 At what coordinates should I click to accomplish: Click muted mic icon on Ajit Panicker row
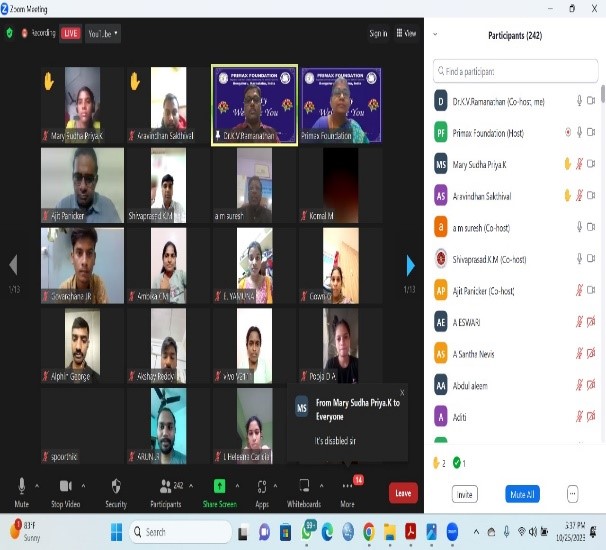(x=579, y=290)
